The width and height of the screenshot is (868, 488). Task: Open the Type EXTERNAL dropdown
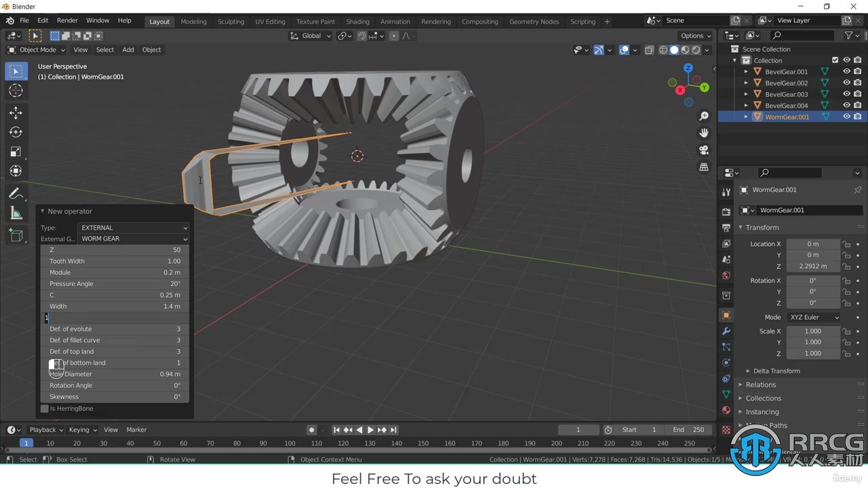pos(134,228)
